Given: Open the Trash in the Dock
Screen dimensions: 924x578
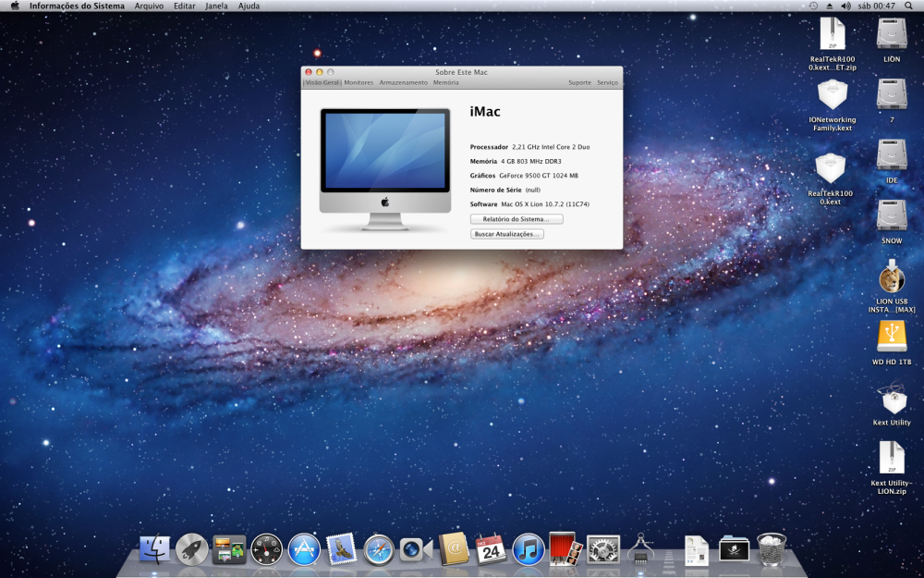Looking at the screenshot, I should pos(771,549).
